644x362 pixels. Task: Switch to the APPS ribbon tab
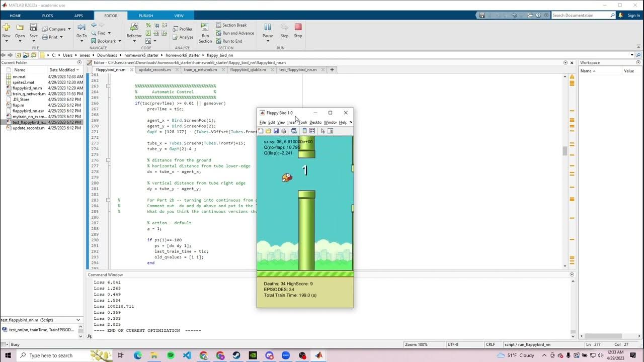[78, 16]
